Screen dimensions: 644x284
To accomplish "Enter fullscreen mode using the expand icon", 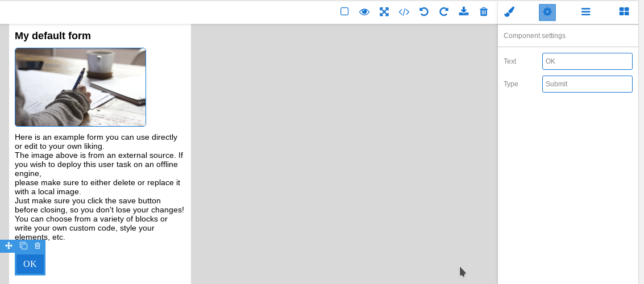I will (384, 11).
